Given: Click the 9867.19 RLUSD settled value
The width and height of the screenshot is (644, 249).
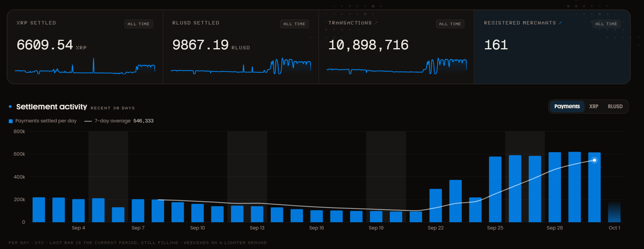Looking at the screenshot, I should 201,45.
